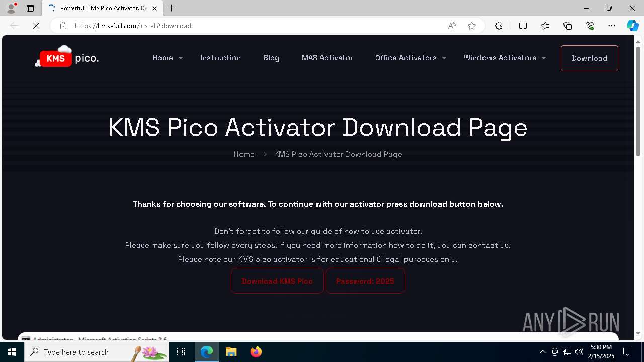Open Microsoft Edge from the taskbar

[207, 352]
